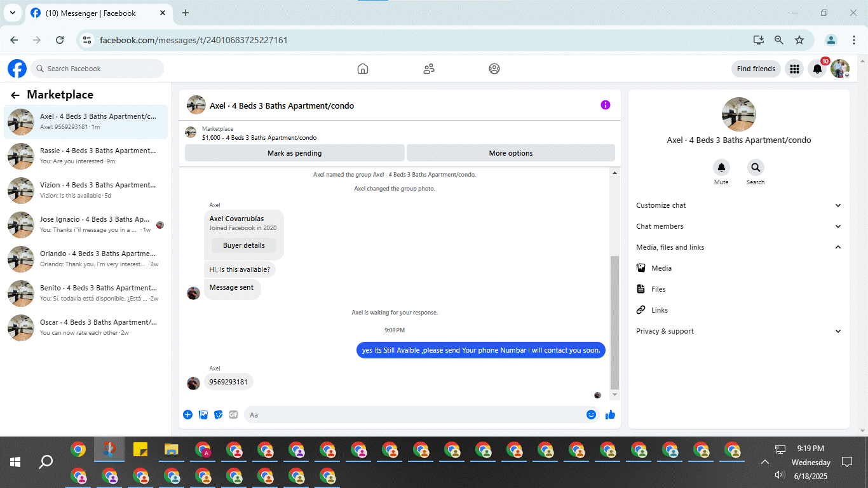This screenshot has height=488, width=868.
Task: Expand the Privacy & support section
Action: tap(739, 331)
